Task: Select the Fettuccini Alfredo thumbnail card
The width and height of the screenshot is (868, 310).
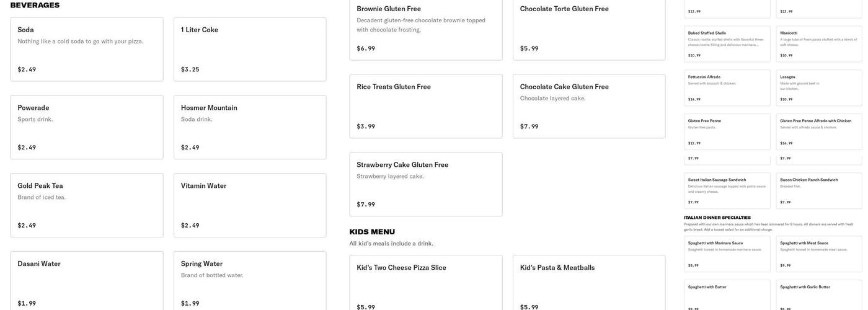Action: [727, 87]
